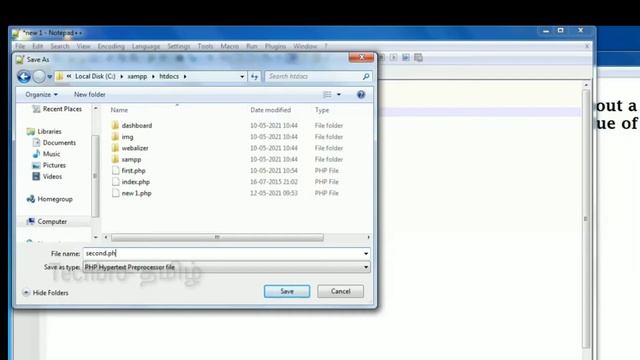Click the forward navigation arrow in Save As

click(x=39, y=76)
